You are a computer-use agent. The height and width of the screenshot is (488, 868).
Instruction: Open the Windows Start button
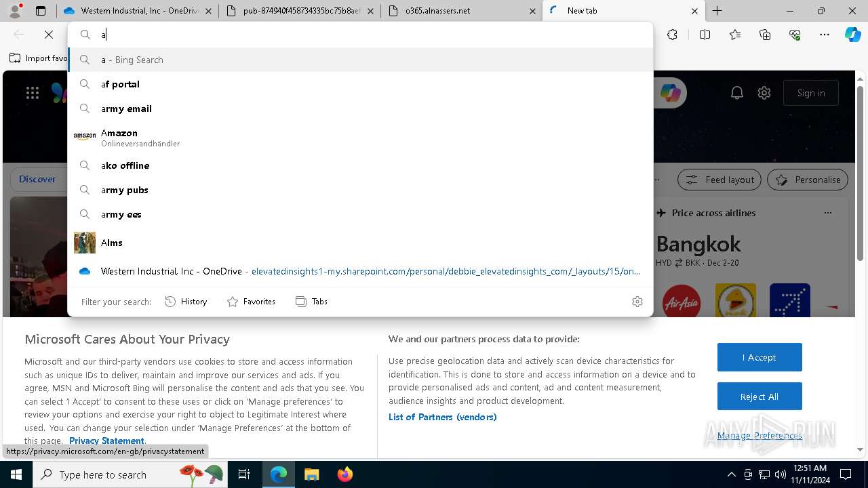[x=16, y=474]
